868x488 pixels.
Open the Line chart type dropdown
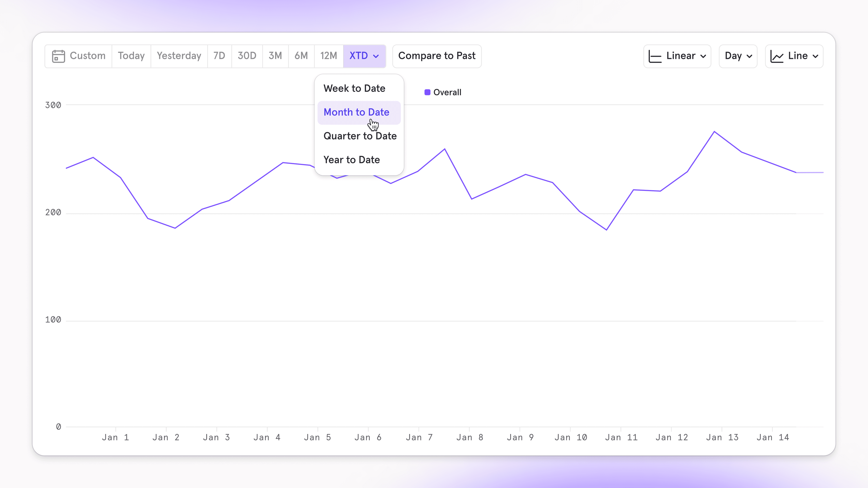815,56
